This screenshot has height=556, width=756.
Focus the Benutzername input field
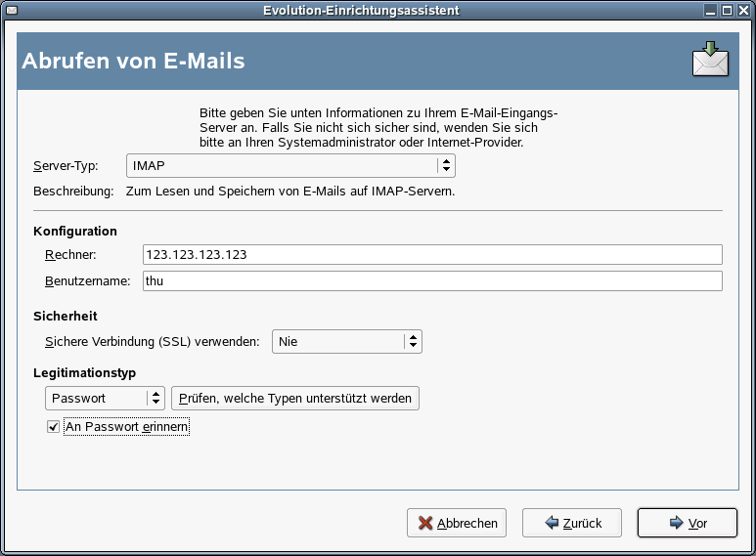coord(432,280)
